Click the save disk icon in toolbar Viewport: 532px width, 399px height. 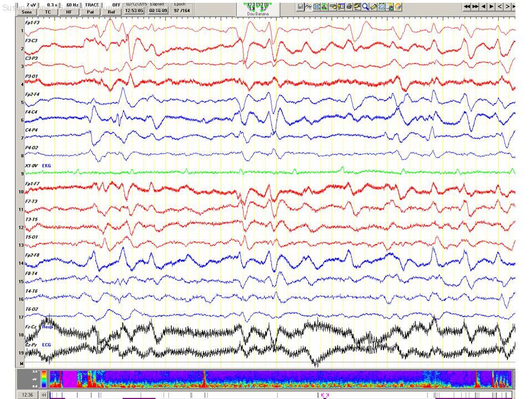[x=300, y=7]
